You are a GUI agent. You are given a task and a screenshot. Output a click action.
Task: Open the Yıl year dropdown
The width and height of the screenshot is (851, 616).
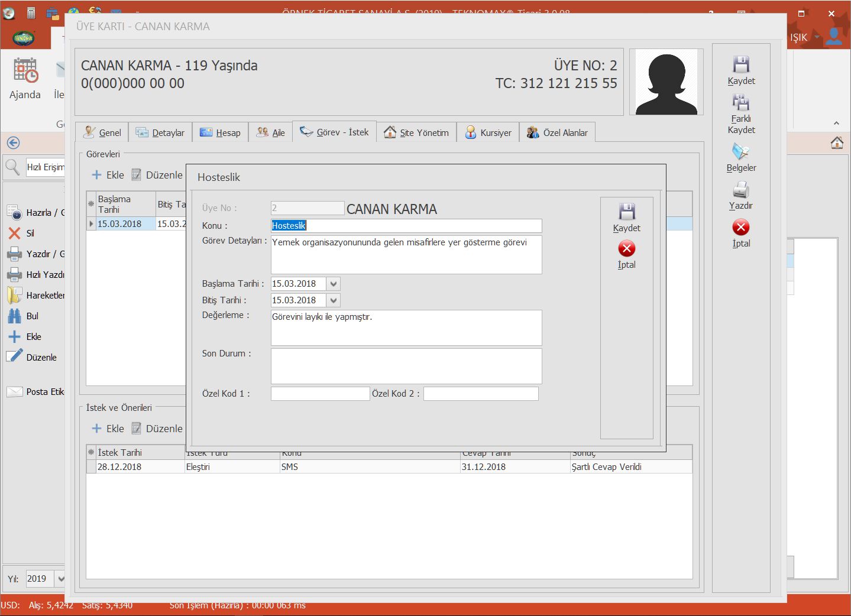(x=60, y=579)
